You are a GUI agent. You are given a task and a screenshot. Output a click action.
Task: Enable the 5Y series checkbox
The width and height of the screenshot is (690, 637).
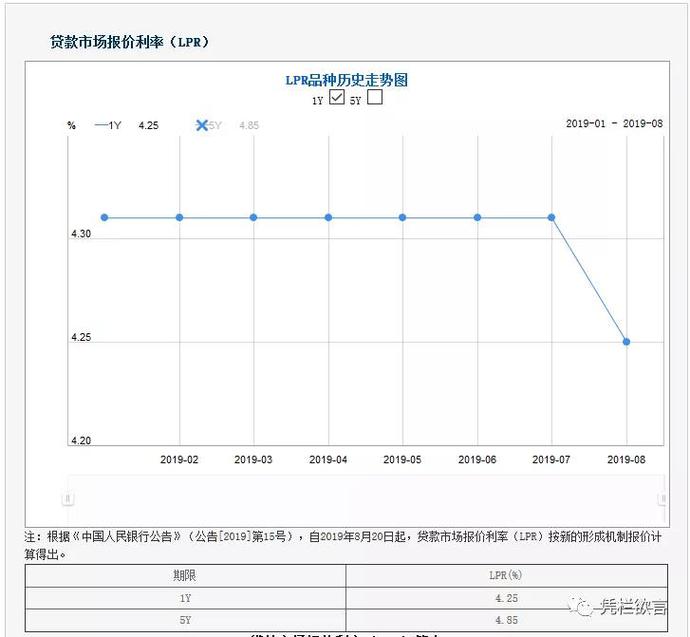click(374, 97)
